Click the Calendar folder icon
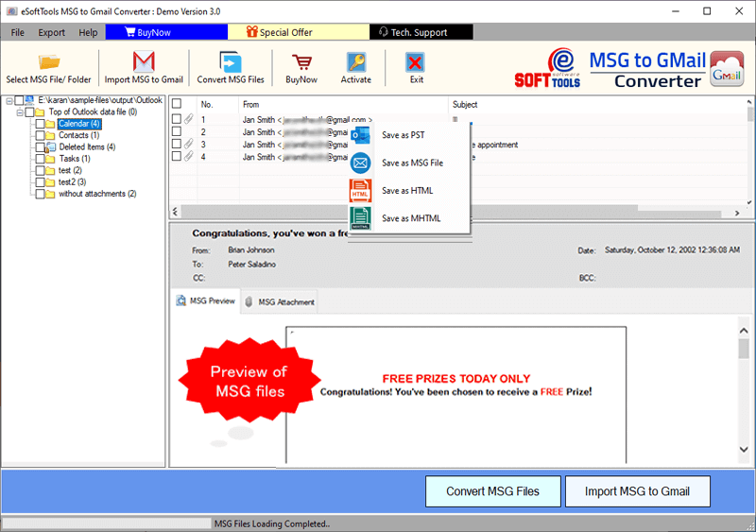Viewport: 756px width, 532px height. point(50,124)
